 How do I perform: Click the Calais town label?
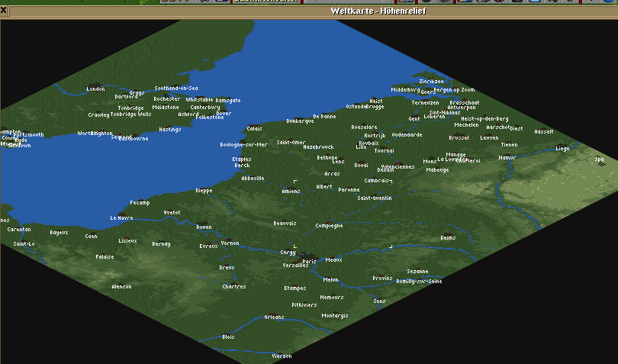coord(254,128)
